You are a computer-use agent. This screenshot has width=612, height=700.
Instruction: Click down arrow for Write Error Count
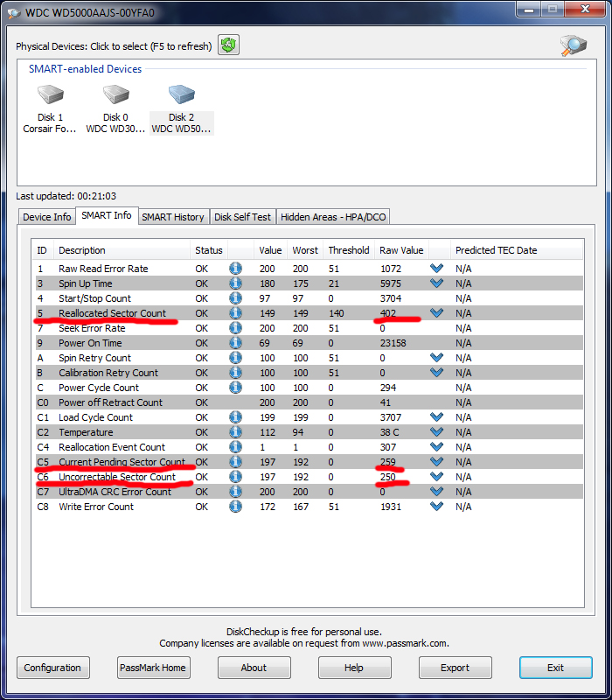pyautogui.click(x=436, y=507)
